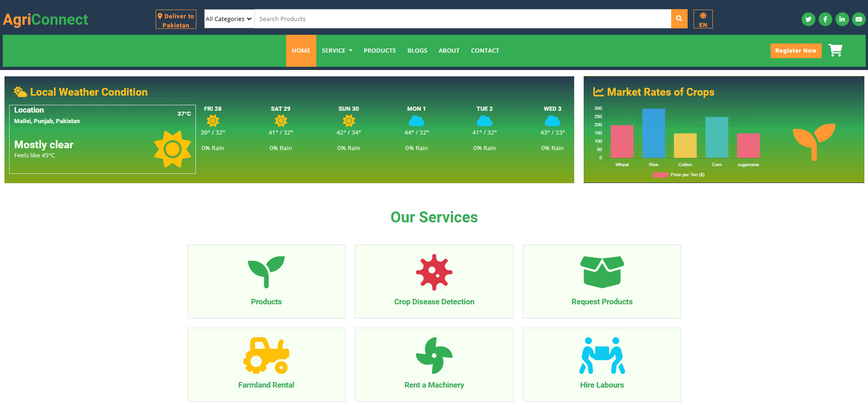Click the Hire Labours people icon
Screen dimensions: 868x405
[602, 356]
